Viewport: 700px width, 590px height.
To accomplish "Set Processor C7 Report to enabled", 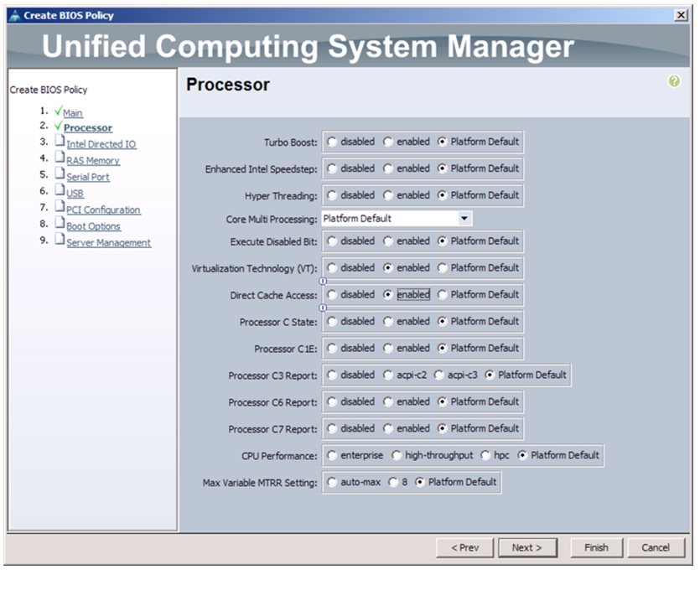I will click(388, 429).
